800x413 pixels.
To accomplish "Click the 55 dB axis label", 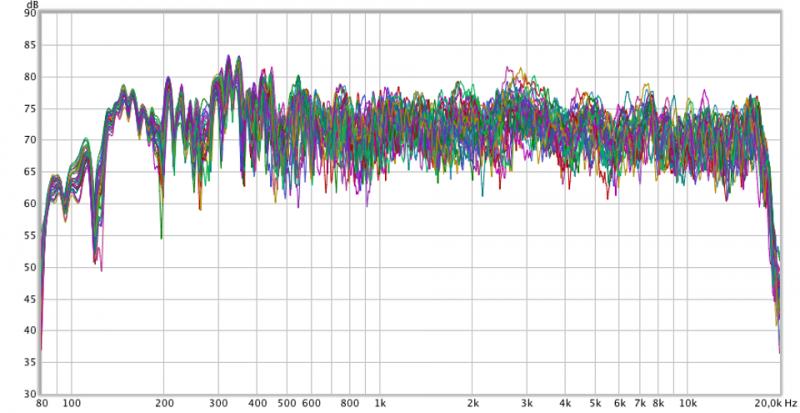I will point(30,235).
